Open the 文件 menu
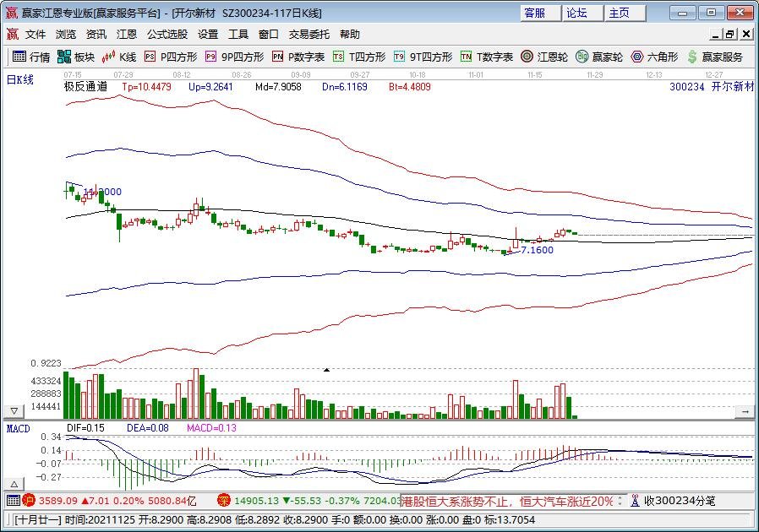 [35, 35]
